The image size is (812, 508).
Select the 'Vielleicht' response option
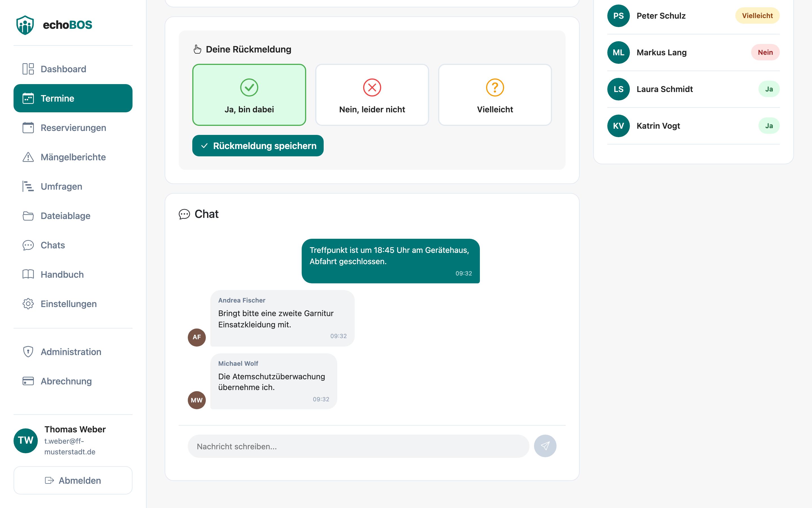(495, 95)
